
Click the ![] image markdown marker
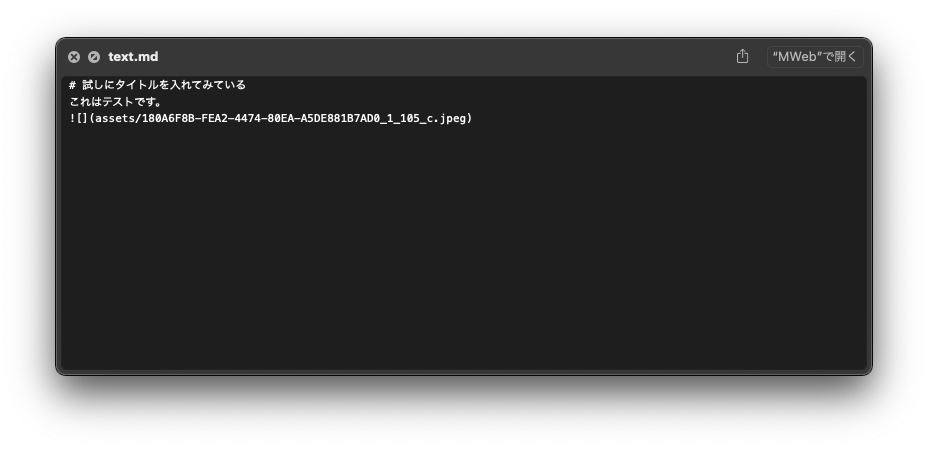tap(78, 118)
